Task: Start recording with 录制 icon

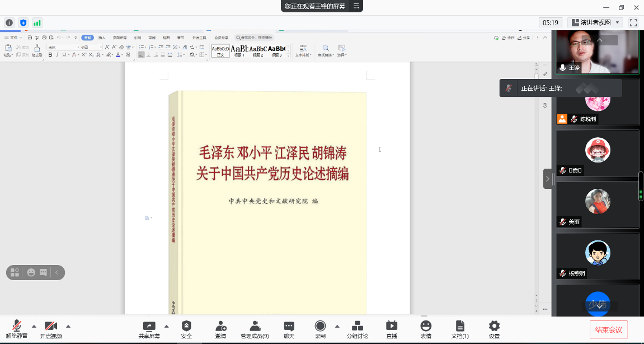Action: (x=320, y=326)
